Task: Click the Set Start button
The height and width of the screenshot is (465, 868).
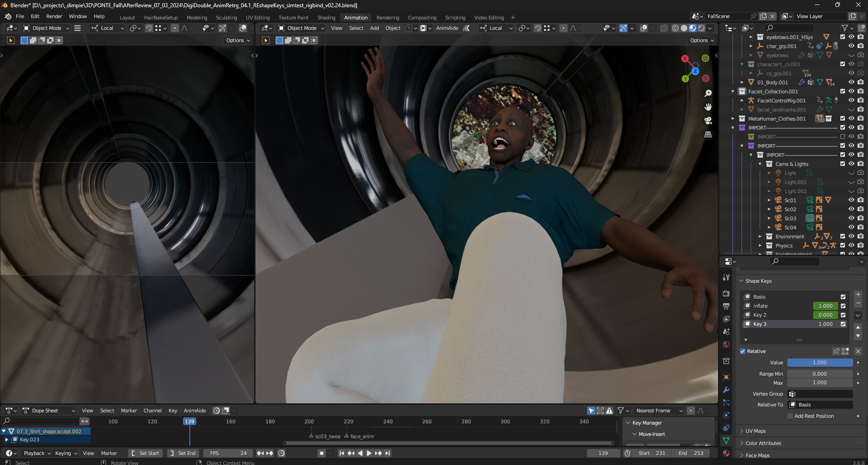Action: tap(145, 453)
